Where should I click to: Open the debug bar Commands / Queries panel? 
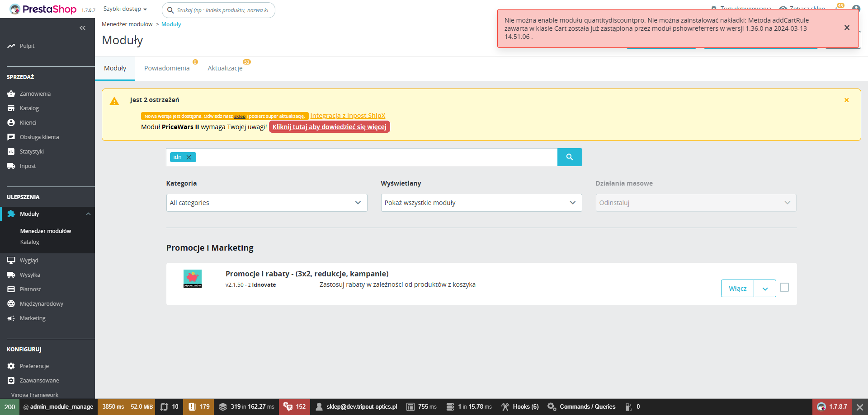pyautogui.click(x=581, y=407)
